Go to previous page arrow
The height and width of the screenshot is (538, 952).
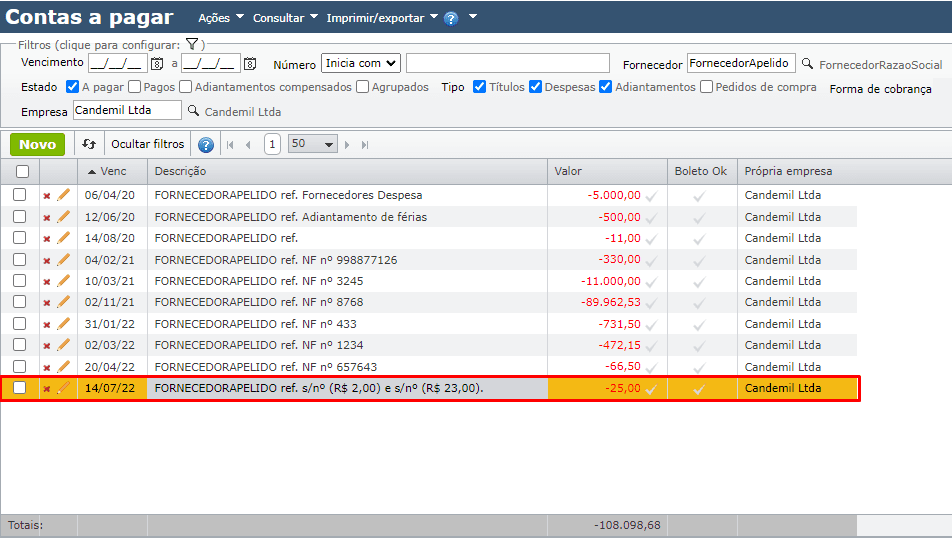[x=248, y=145]
